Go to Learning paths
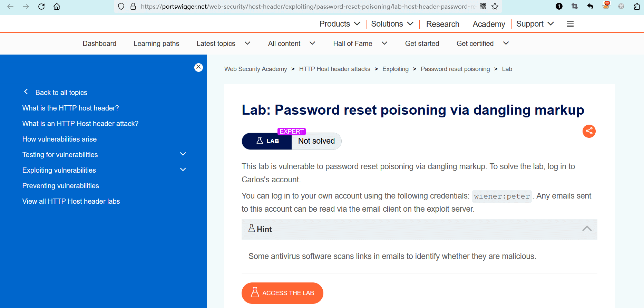Viewport: 644px width, 308px height. [x=156, y=44]
